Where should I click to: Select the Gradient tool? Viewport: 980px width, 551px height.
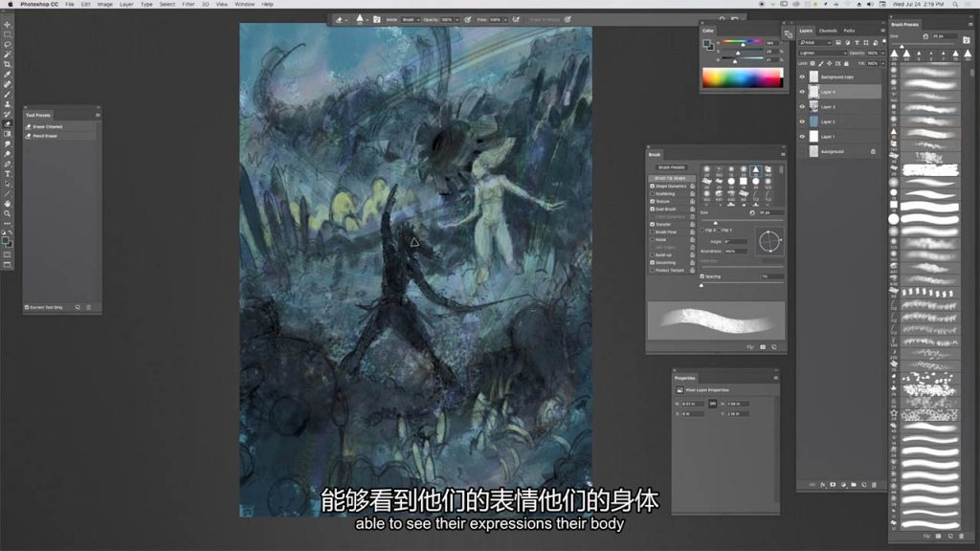coord(8,134)
